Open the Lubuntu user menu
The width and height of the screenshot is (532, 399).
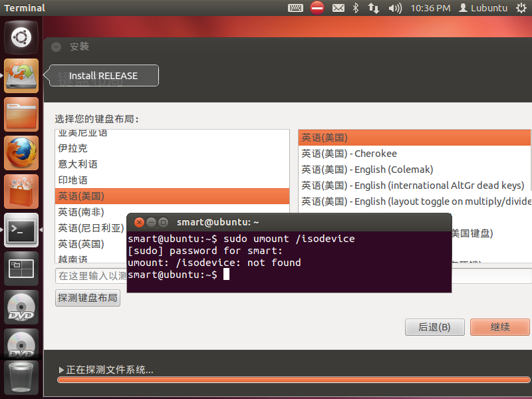(483, 8)
